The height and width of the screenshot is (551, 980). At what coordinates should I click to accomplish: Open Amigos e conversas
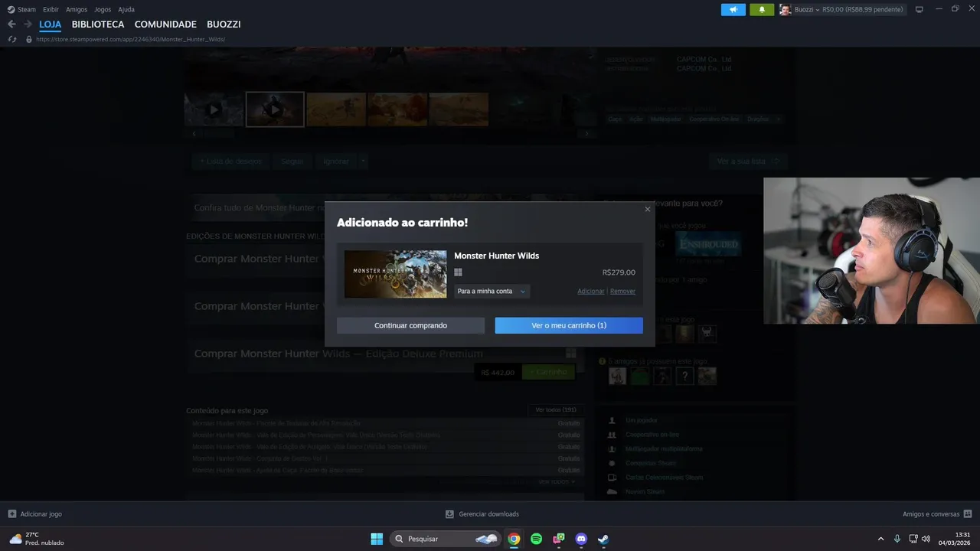pyautogui.click(x=930, y=514)
